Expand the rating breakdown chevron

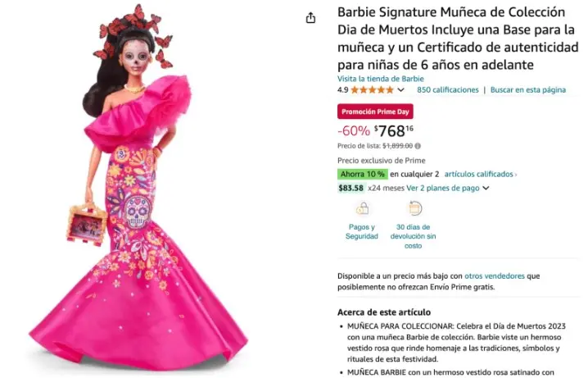click(401, 89)
